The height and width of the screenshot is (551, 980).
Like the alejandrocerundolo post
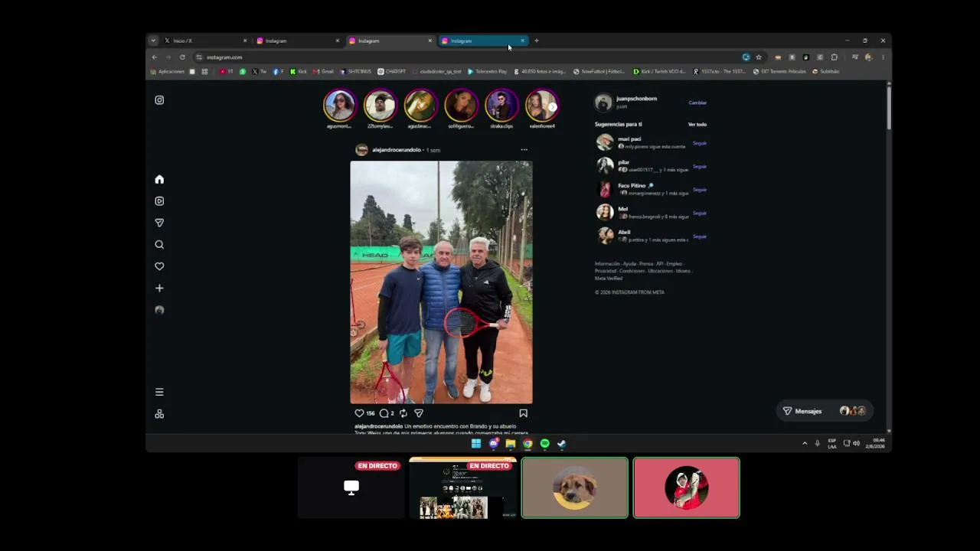pyautogui.click(x=359, y=413)
